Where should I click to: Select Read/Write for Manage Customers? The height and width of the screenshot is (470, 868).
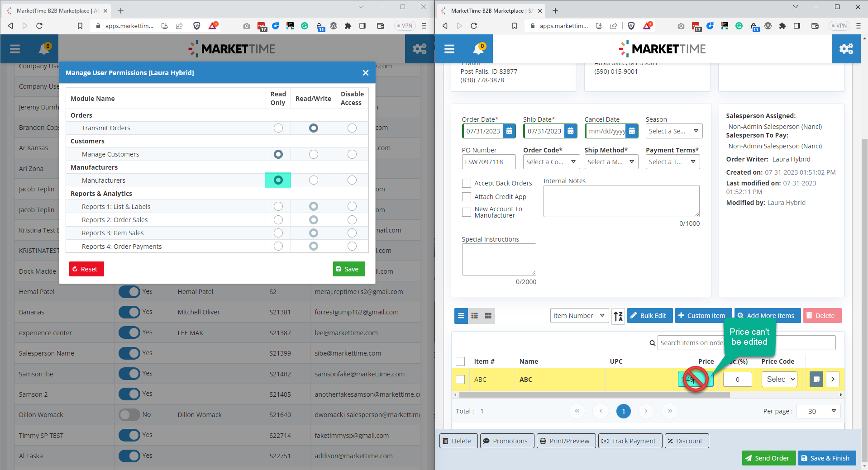(x=313, y=154)
